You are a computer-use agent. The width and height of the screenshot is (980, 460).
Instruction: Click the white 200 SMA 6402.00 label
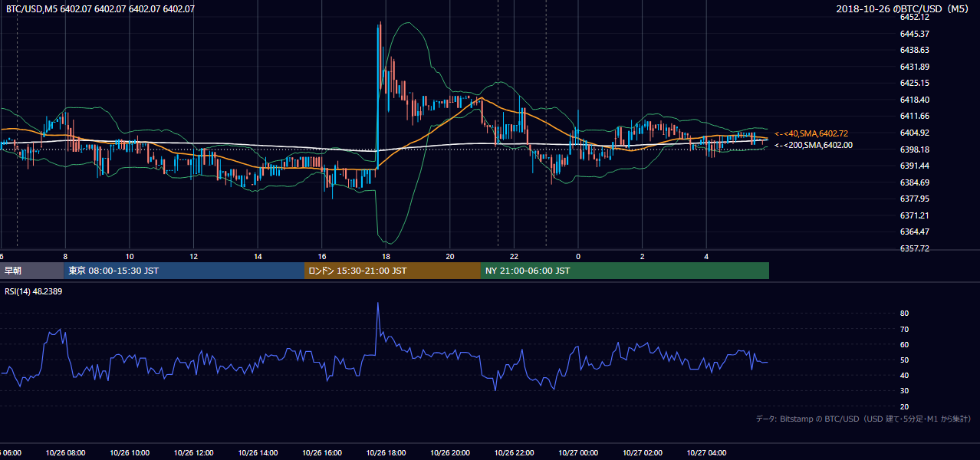[814, 145]
